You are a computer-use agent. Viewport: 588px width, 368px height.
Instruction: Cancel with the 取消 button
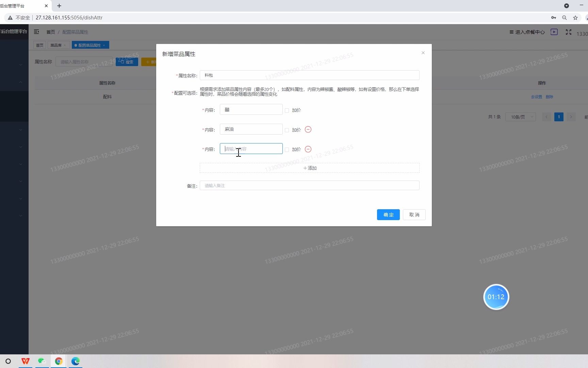414,215
